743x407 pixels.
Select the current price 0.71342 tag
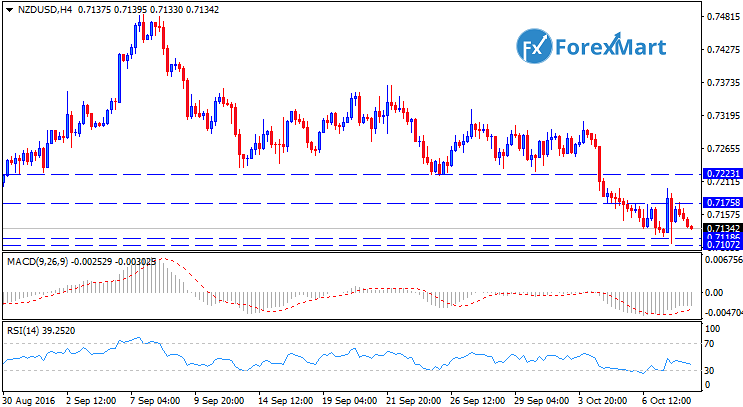[720, 229]
